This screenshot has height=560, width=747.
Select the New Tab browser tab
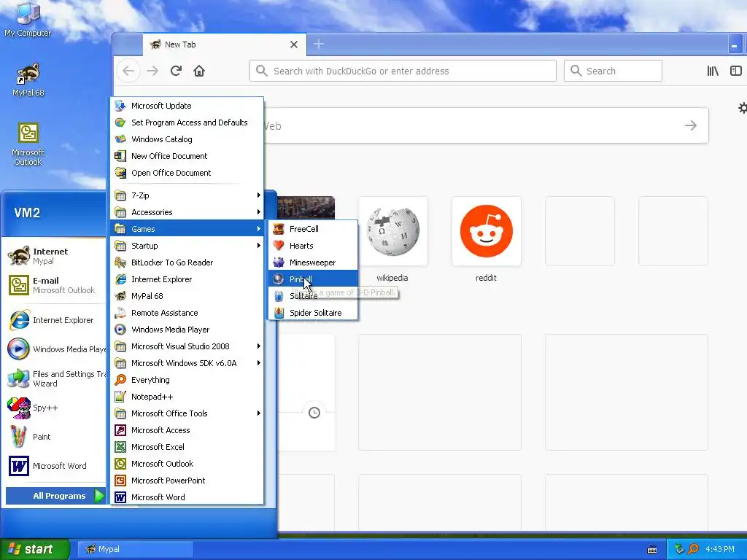[x=225, y=44]
